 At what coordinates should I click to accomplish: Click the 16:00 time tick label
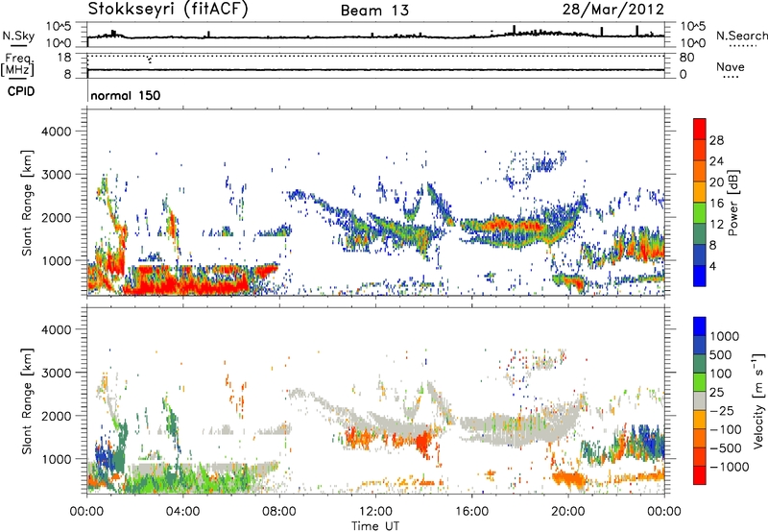(471, 512)
